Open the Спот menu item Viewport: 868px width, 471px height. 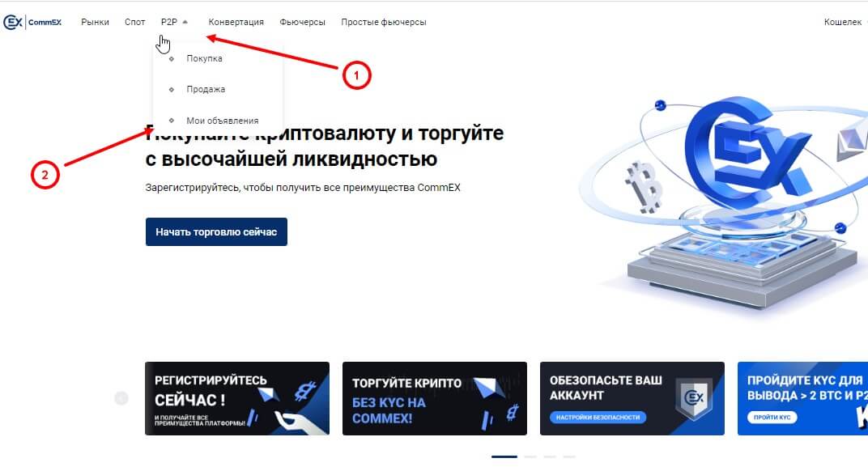[x=134, y=22]
